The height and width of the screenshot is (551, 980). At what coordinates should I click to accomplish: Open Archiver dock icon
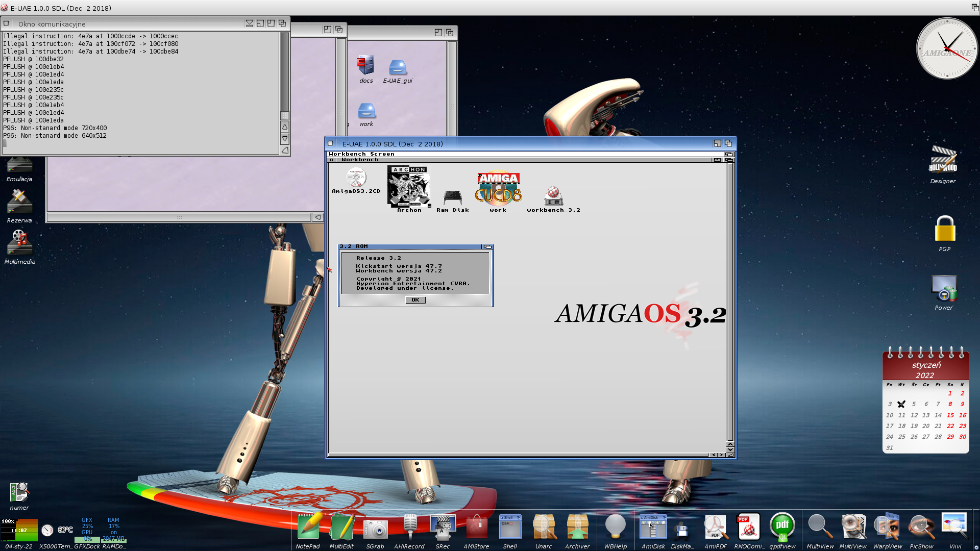coord(577,527)
